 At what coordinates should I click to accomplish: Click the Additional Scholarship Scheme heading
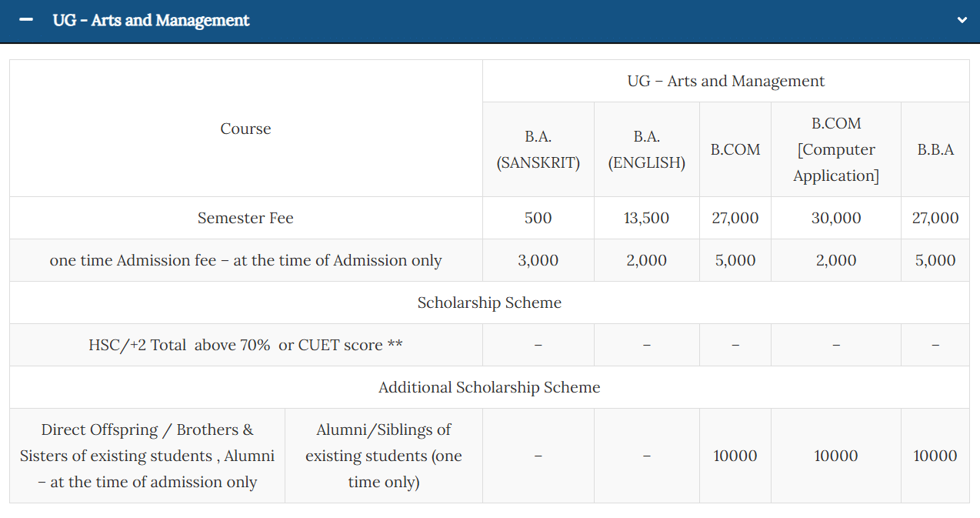[x=489, y=387]
